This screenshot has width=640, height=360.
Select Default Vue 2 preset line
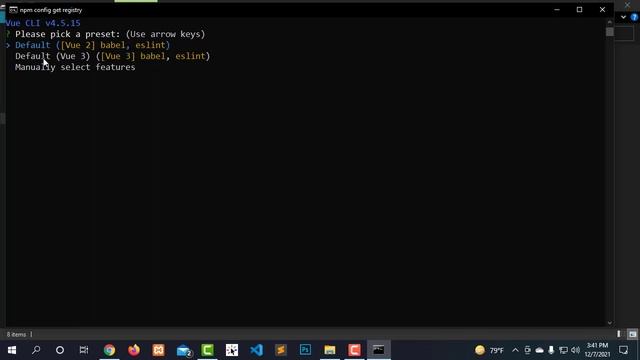[92, 45]
